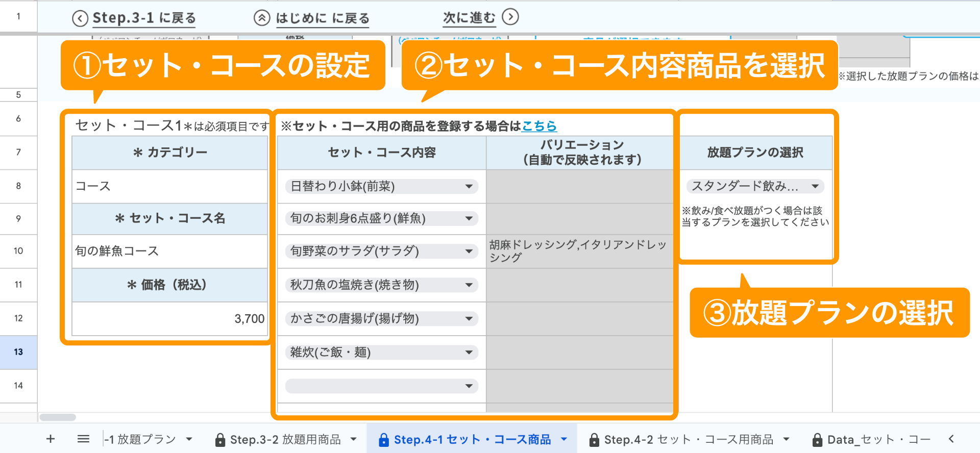The height and width of the screenshot is (453, 980).
Task: Click the forward arrow circle icon after 次に進む
Action: [x=510, y=17]
